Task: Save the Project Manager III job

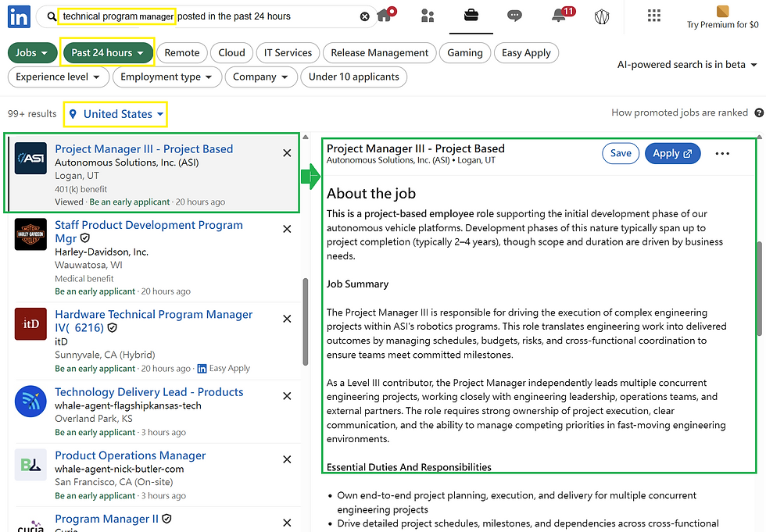Action: tap(621, 153)
